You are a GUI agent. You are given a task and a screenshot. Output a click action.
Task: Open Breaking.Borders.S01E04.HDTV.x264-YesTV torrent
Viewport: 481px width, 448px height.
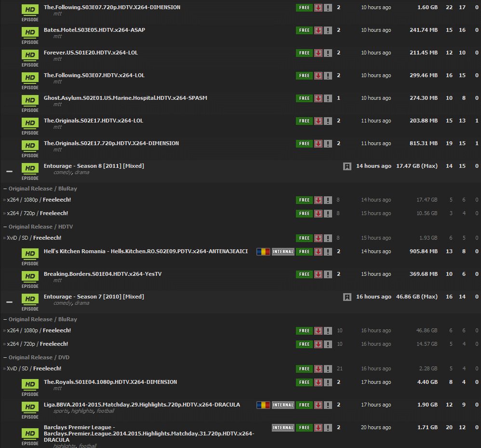click(x=103, y=274)
